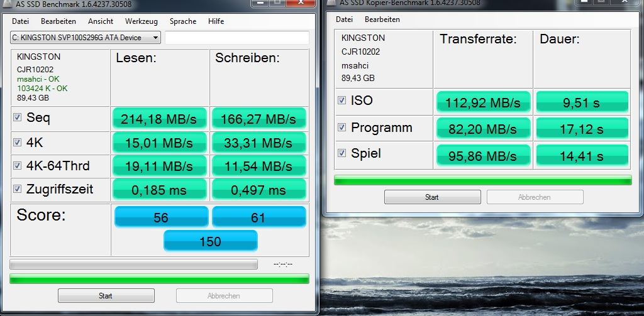
Task: Click the Spiel duration 14,41 s
Action: (582, 155)
